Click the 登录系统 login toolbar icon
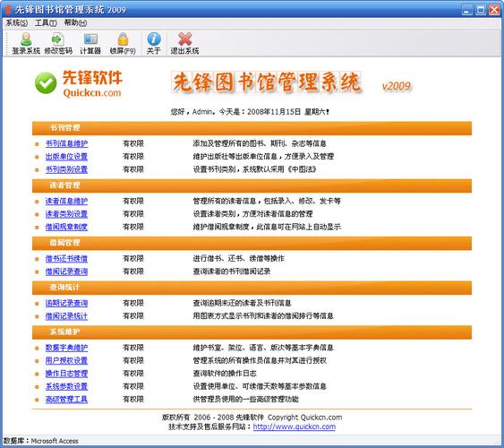Screen dimensions: 504x448 coord(26,43)
